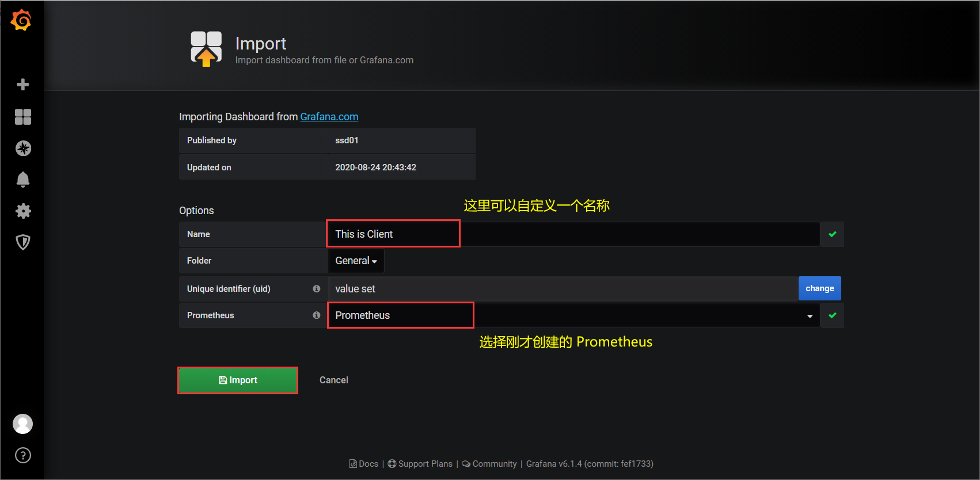The width and height of the screenshot is (980, 480).
Task: Click the change uid button
Action: coord(819,288)
